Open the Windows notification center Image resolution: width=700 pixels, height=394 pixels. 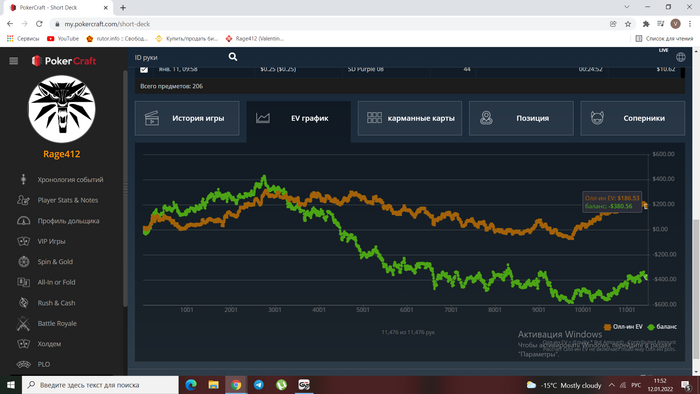point(687,385)
